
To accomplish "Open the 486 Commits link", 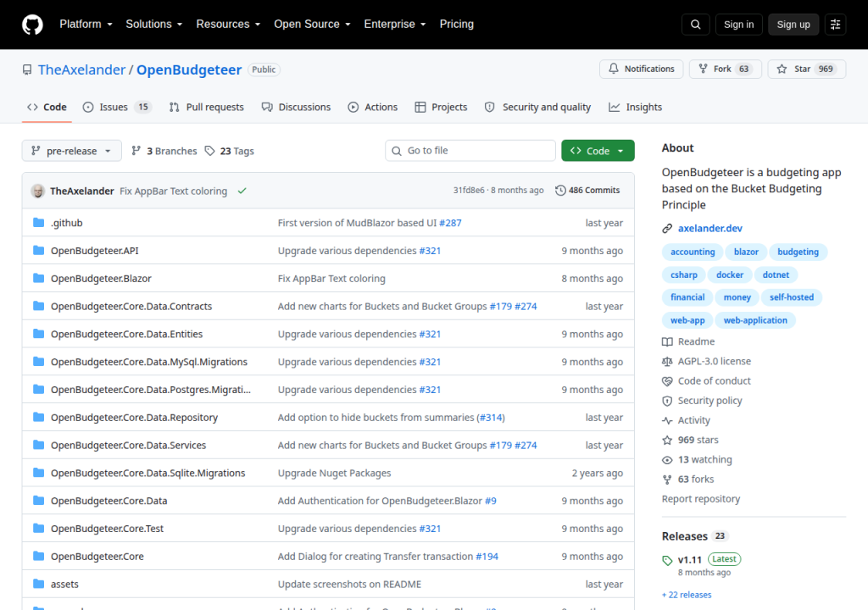I will point(587,190).
